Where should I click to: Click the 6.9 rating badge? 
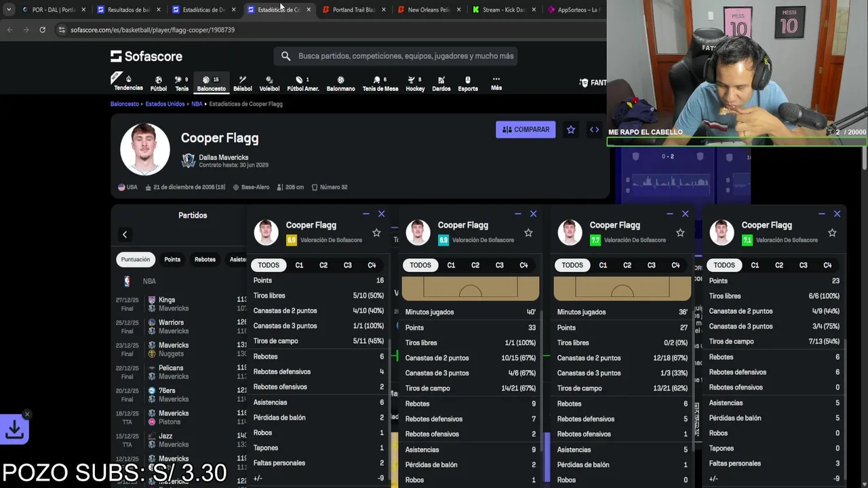pos(292,240)
